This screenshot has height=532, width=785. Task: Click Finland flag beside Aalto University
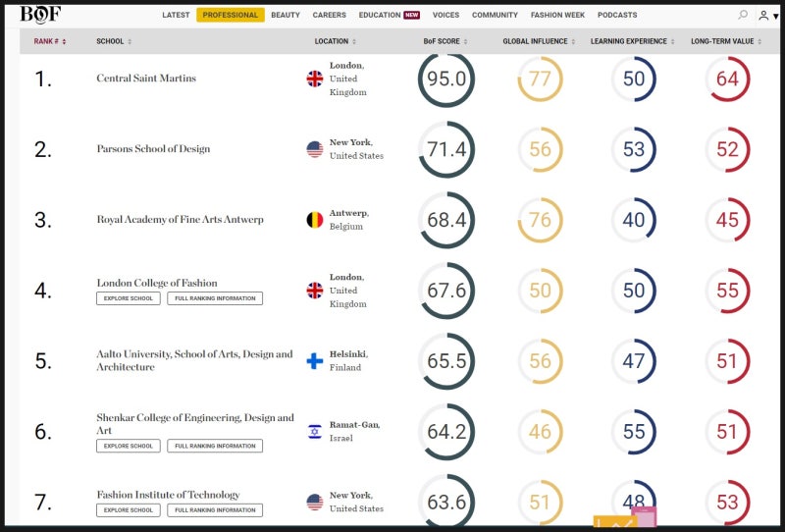314,361
